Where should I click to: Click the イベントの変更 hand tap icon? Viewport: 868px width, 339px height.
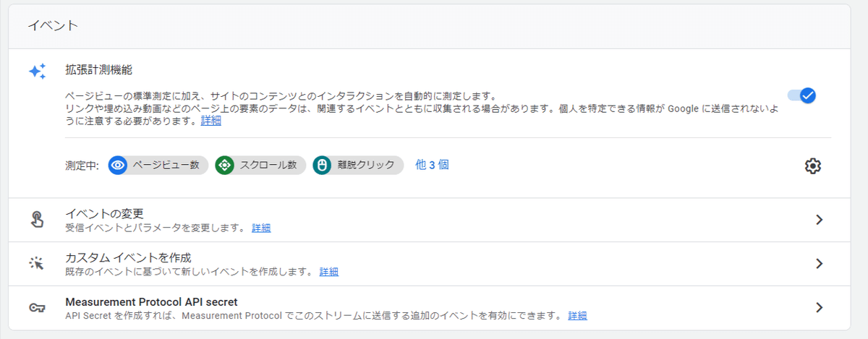click(x=37, y=220)
